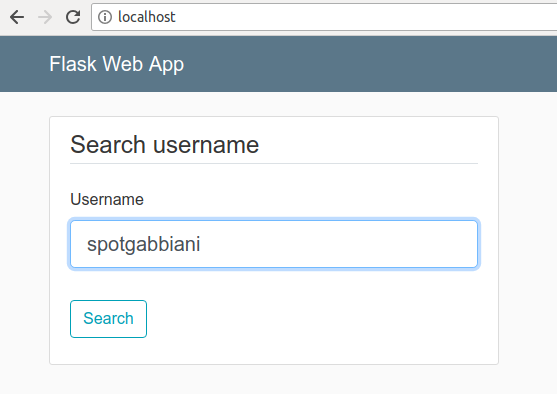
Task: Click the Username label above the field
Action: tap(107, 199)
